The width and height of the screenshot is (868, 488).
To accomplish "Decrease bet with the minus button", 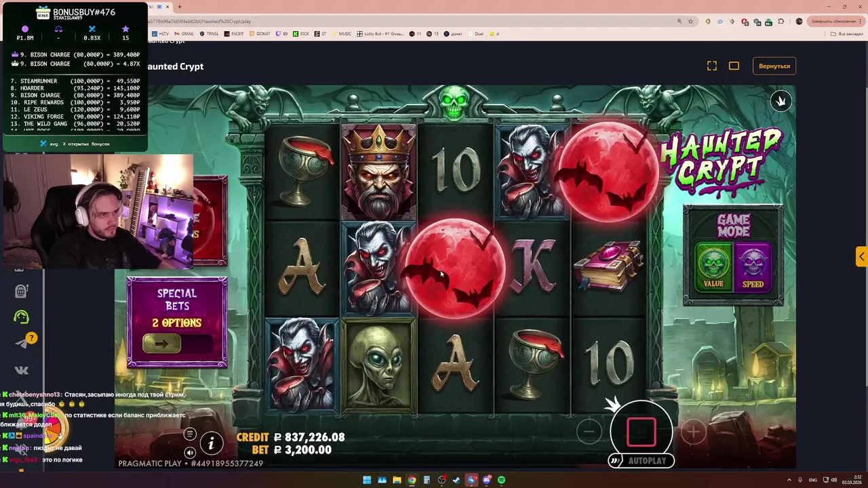I will 589,432.
